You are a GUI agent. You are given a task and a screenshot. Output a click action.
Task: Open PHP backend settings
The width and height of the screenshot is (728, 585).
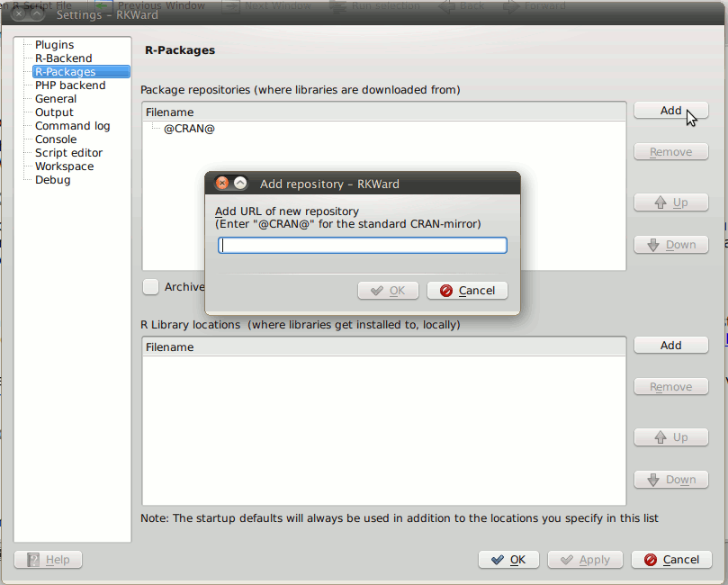click(x=70, y=85)
